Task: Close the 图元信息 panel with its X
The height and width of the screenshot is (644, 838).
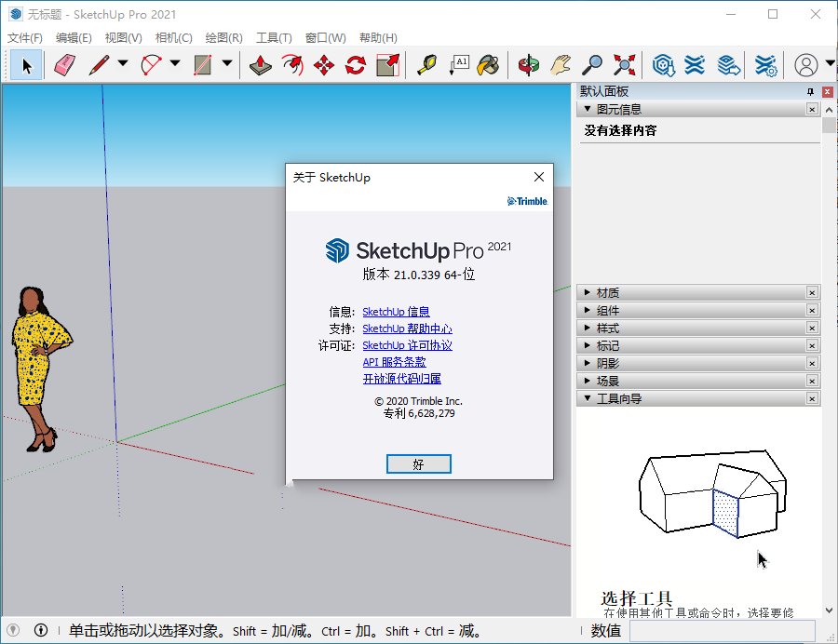Action: tap(812, 110)
